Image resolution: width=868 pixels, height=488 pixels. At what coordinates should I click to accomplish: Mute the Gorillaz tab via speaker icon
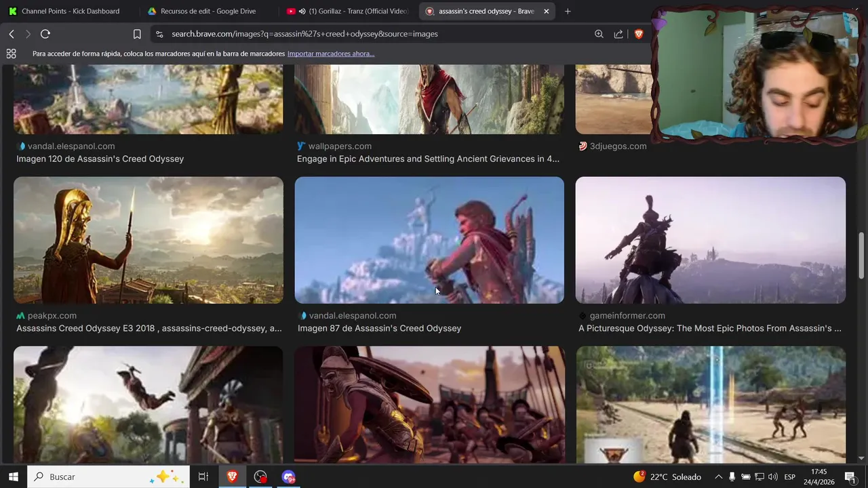coord(302,11)
